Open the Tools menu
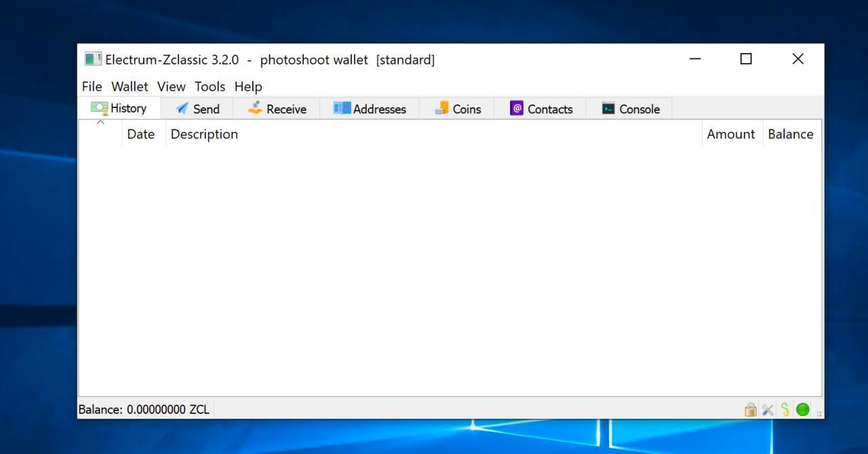This screenshot has width=868, height=454. pyautogui.click(x=210, y=87)
